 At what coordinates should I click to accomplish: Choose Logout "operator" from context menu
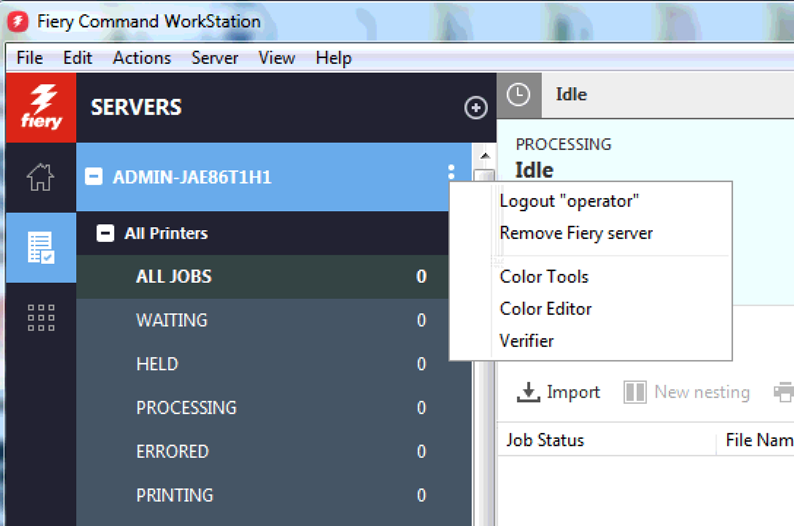568,201
